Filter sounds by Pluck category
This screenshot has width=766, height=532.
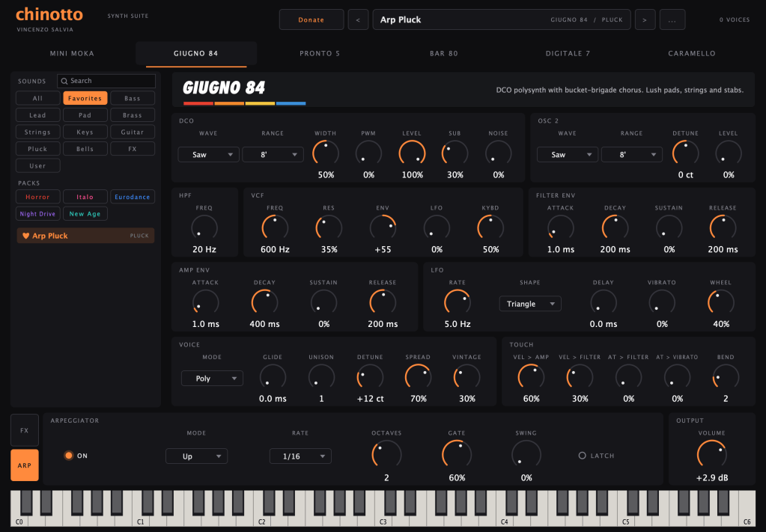tap(37, 149)
